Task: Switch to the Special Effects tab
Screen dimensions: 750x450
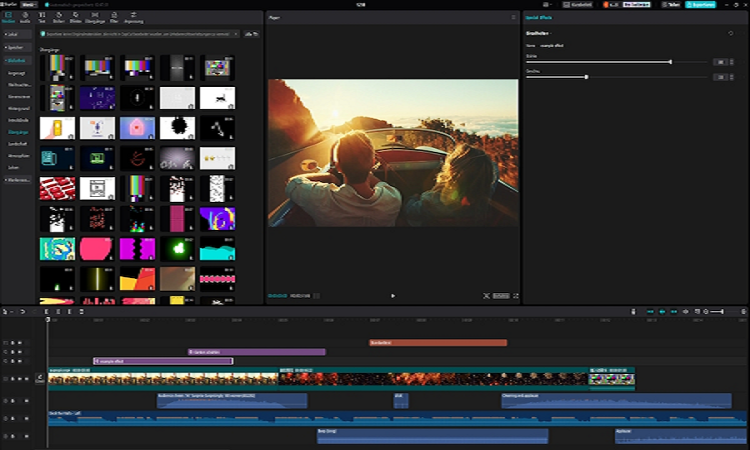Action: [x=540, y=17]
